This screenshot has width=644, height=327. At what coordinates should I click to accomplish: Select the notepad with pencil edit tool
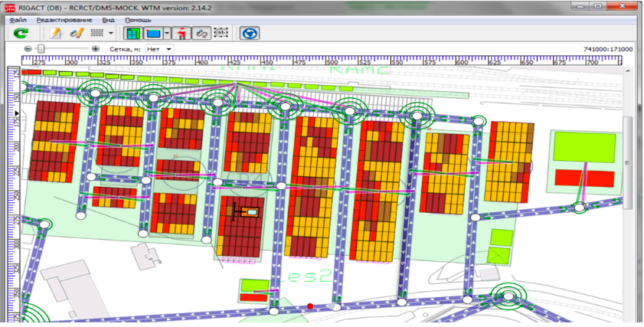pyautogui.click(x=55, y=34)
